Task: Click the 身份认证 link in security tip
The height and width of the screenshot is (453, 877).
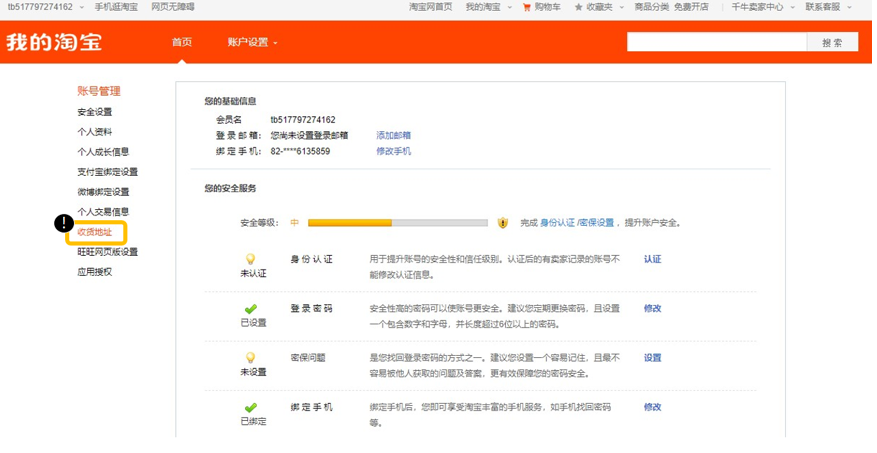Action: [x=557, y=223]
